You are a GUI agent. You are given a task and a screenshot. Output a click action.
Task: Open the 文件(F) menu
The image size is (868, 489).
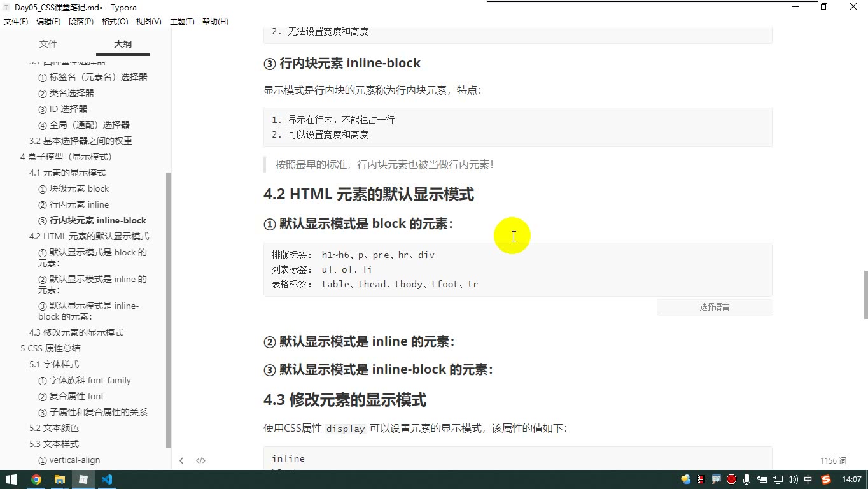(x=16, y=22)
